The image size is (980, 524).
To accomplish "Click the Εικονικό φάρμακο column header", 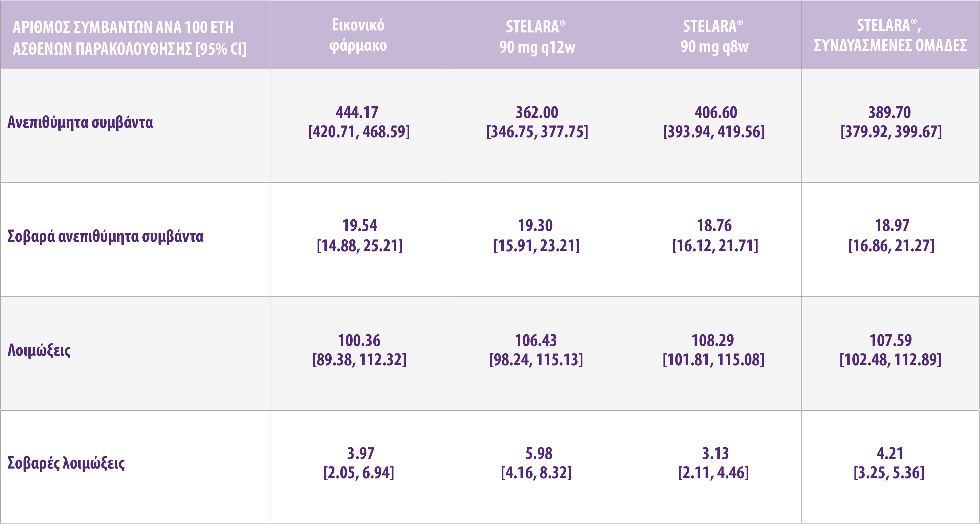I will coord(358,35).
